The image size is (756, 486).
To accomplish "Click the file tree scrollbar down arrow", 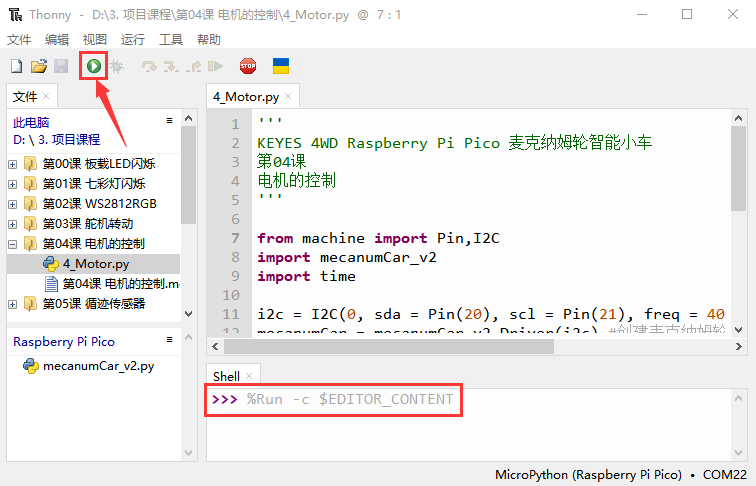I will 189,314.
